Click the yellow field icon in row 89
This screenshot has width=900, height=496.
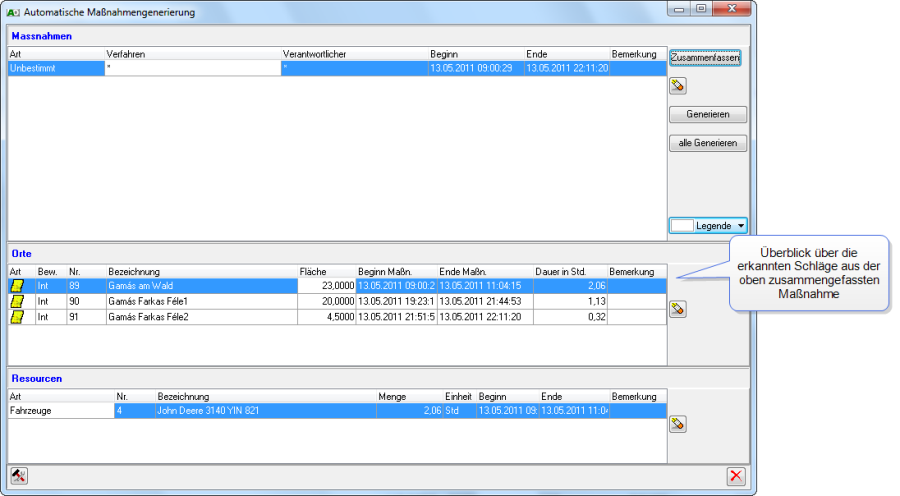point(16,286)
